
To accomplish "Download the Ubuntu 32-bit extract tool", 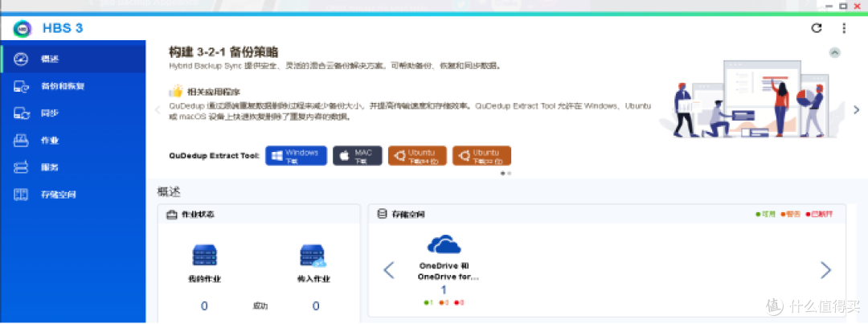I will (481, 156).
